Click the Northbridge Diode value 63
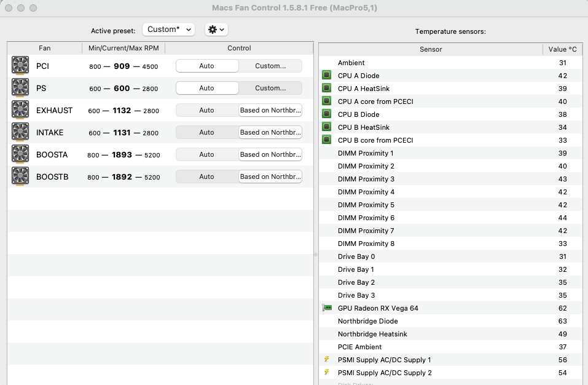This screenshot has width=588, height=385. pos(562,321)
